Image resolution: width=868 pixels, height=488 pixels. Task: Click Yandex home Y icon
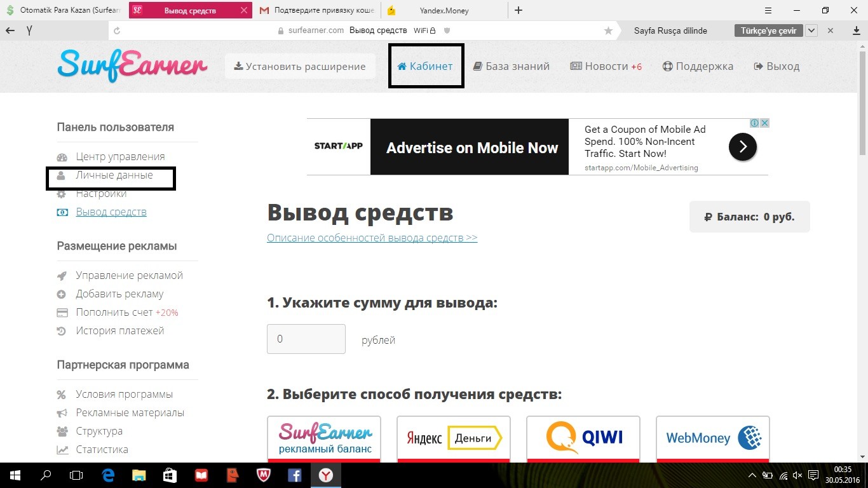pyautogui.click(x=29, y=30)
